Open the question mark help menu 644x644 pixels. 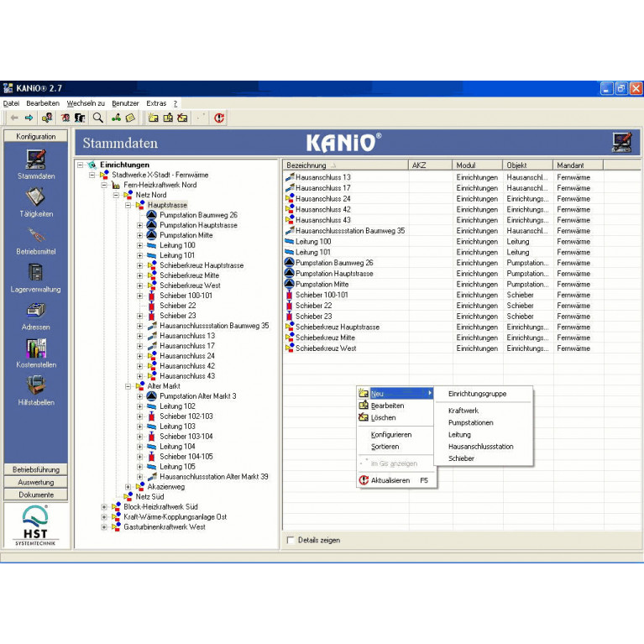[x=175, y=103]
